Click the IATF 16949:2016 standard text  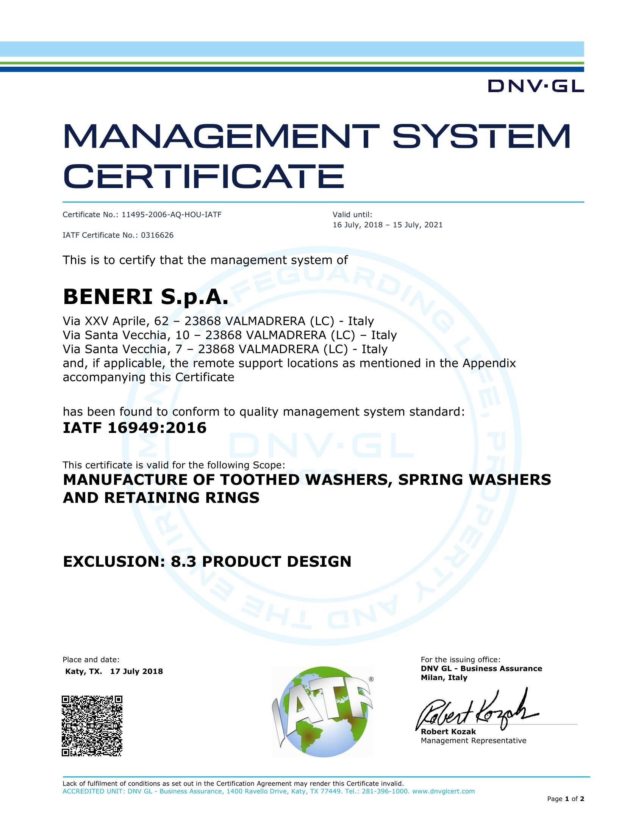tap(135, 428)
